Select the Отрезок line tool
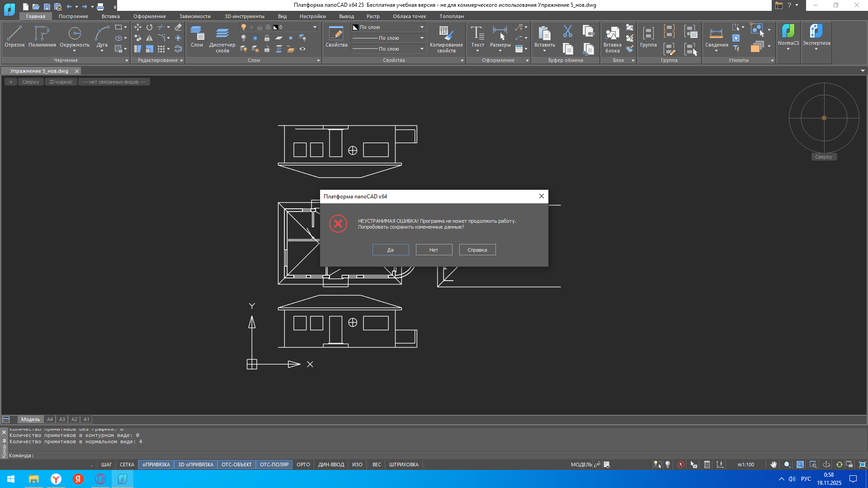868x488 pixels. pyautogui.click(x=14, y=36)
